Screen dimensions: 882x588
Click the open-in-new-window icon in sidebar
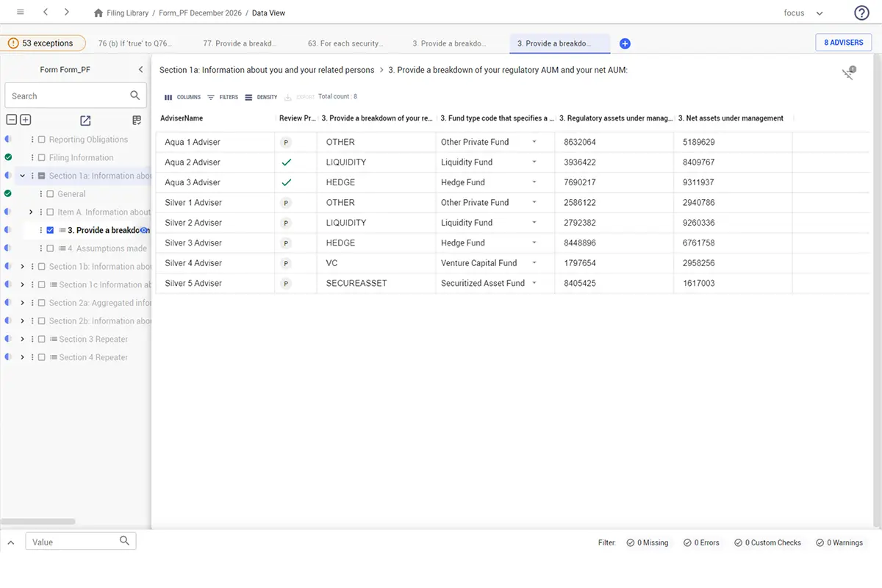(x=85, y=121)
